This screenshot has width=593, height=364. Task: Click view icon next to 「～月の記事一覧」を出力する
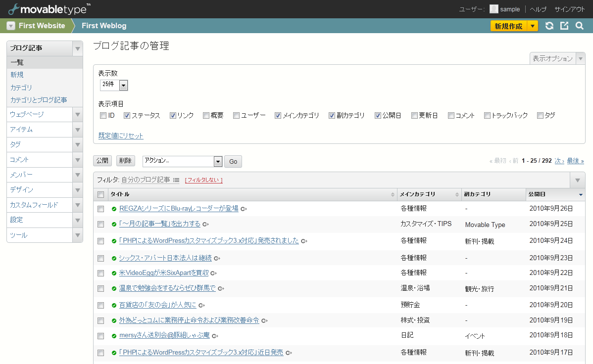click(x=206, y=224)
